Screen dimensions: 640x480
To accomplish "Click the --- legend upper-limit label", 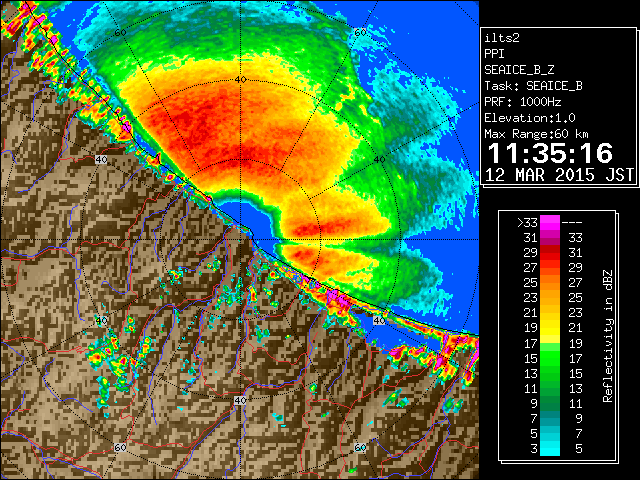I will (x=572, y=223).
